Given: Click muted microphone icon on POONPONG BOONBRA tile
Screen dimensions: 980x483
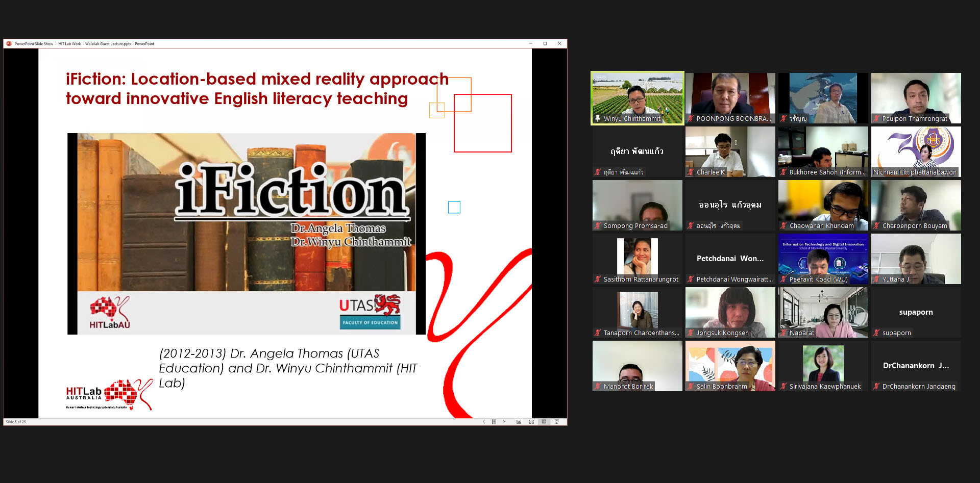Looking at the screenshot, I should click(691, 118).
